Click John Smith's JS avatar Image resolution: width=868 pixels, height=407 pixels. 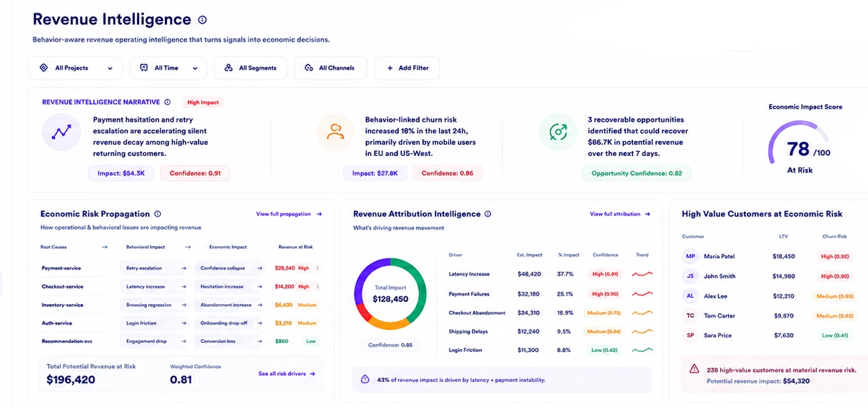click(691, 276)
